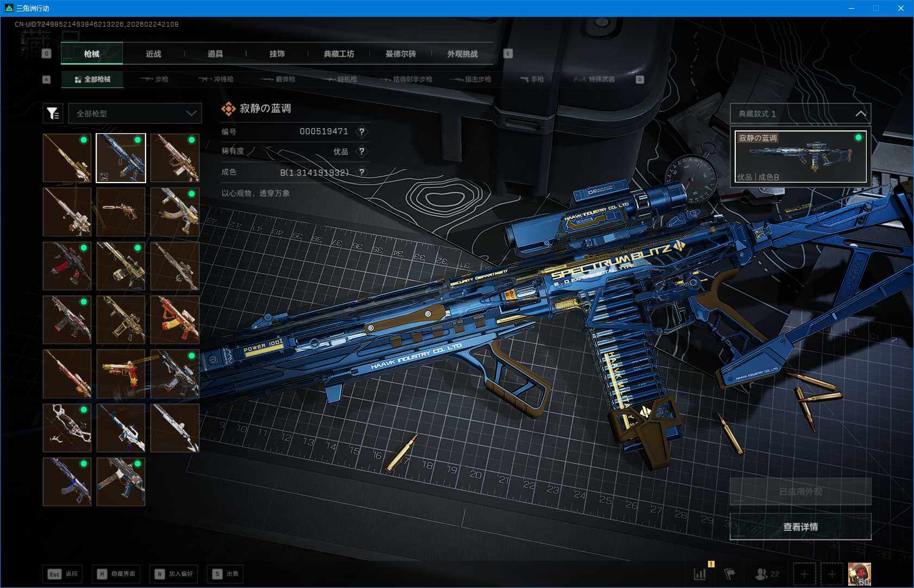Screen dimensions: 914x588
Task: Open the flag icon in bottom bar
Action: point(730,573)
